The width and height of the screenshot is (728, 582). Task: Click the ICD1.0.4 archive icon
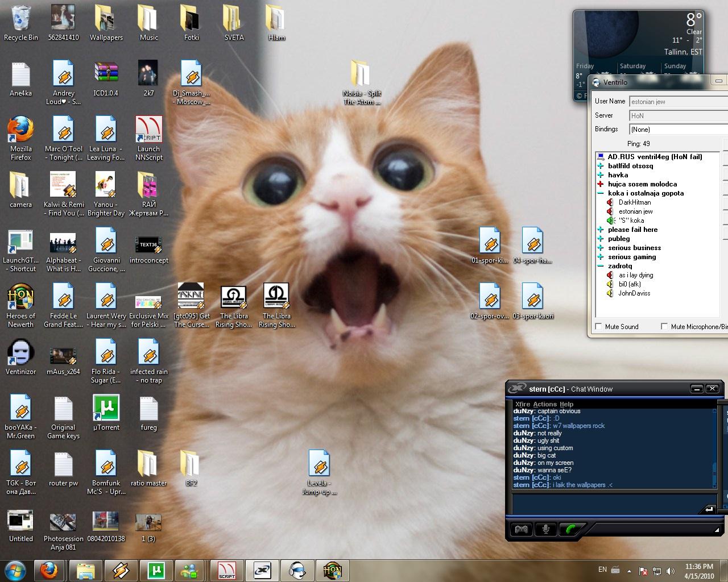(106, 78)
